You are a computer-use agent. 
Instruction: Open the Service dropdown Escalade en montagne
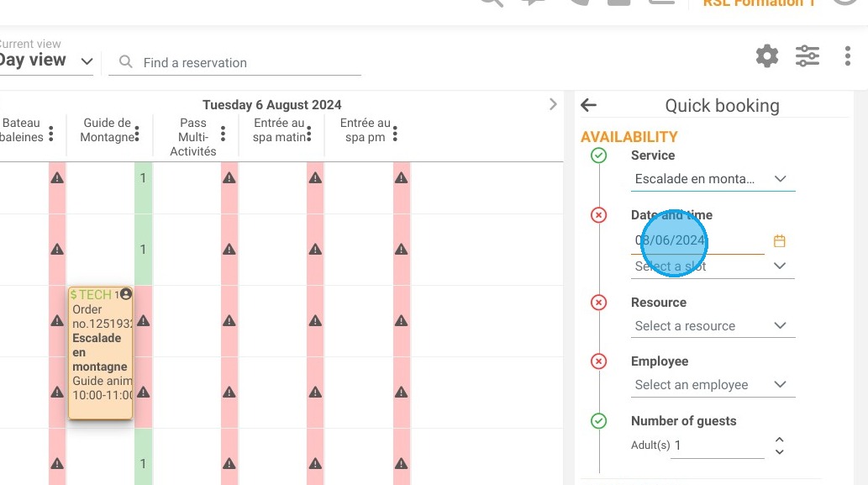(x=713, y=179)
